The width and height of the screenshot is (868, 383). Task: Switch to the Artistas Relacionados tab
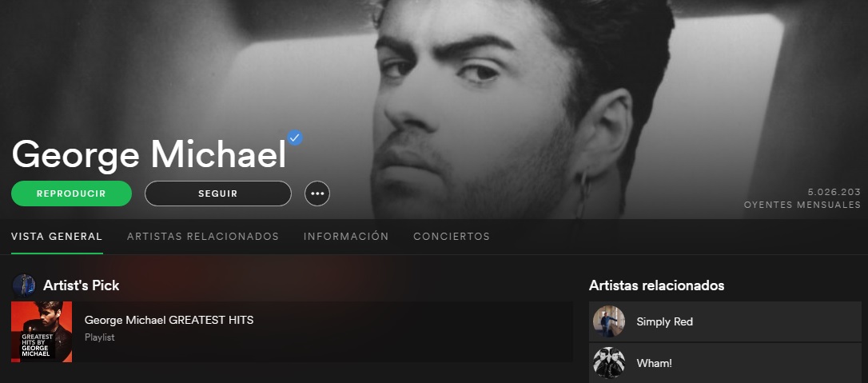coord(202,237)
